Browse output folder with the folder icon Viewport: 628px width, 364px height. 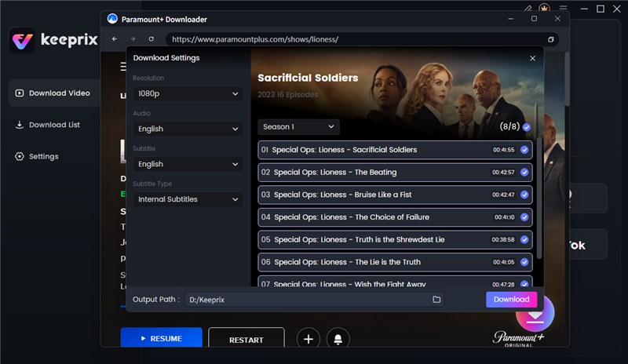click(x=436, y=300)
